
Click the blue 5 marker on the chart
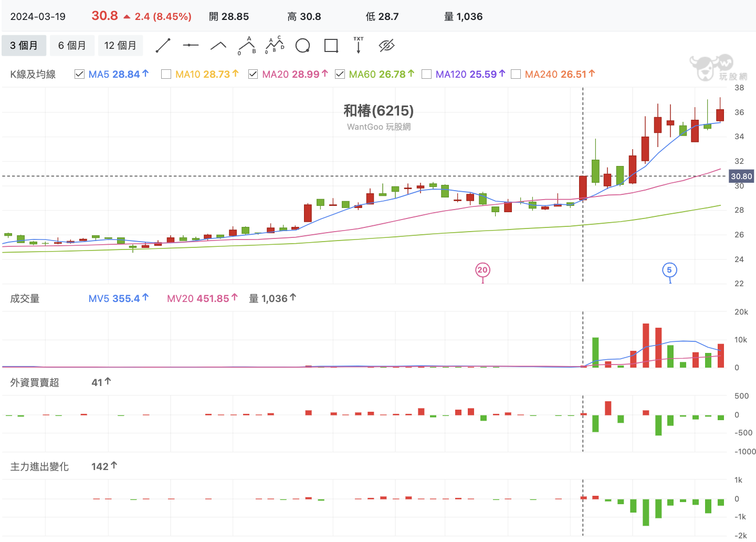click(x=669, y=270)
